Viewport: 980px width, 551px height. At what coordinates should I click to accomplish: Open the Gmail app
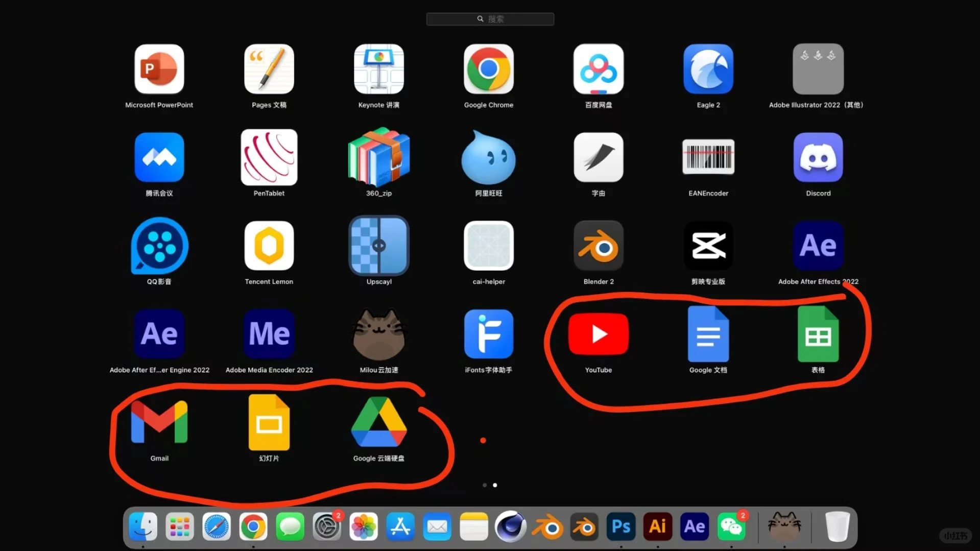[159, 422]
